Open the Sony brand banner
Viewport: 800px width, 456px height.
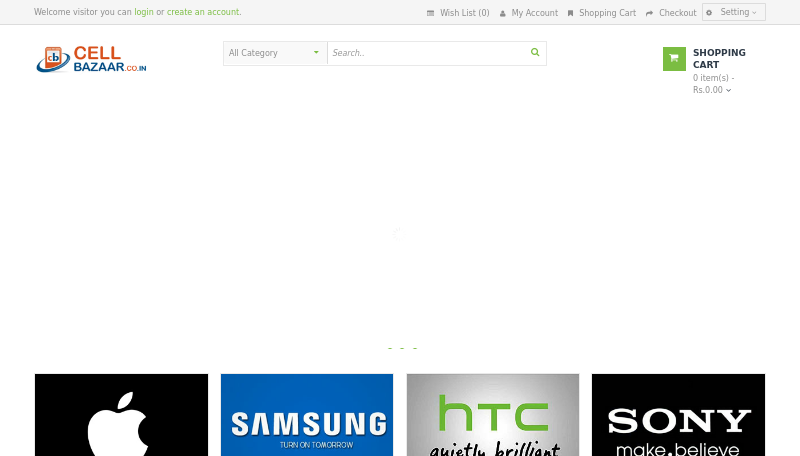tap(679, 415)
